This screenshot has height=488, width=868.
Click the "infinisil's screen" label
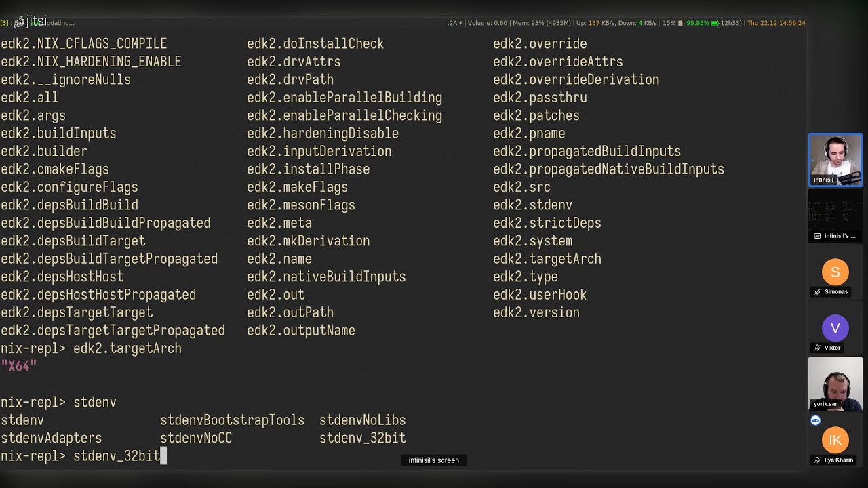point(433,460)
